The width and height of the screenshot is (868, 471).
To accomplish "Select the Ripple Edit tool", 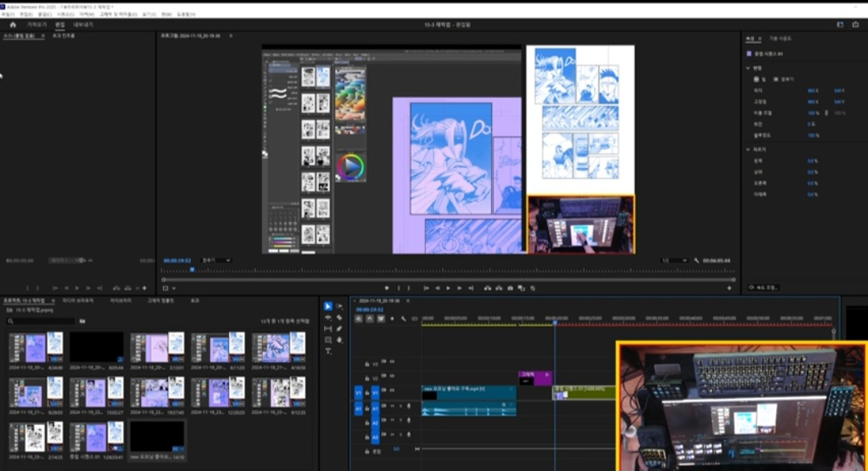I will click(328, 317).
